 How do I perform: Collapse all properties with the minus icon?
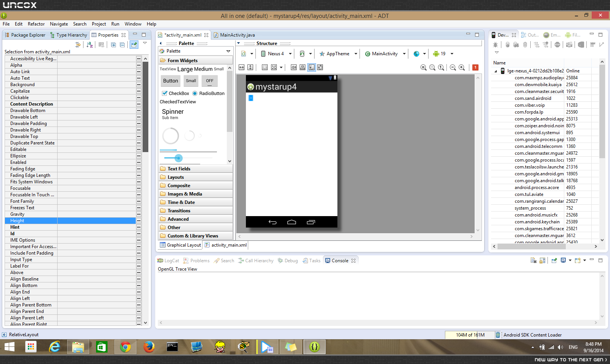click(x=122, y=45)
